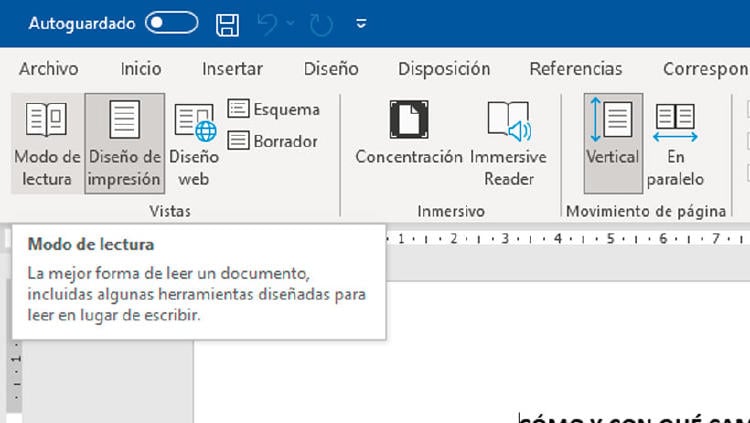750x423 pixels.
Task: Activate Modo de lectura view
Action: 47,144
